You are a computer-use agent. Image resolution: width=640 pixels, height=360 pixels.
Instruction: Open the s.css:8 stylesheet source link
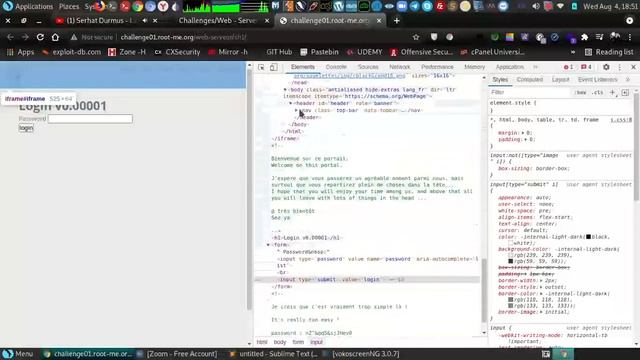click(621, 120)
